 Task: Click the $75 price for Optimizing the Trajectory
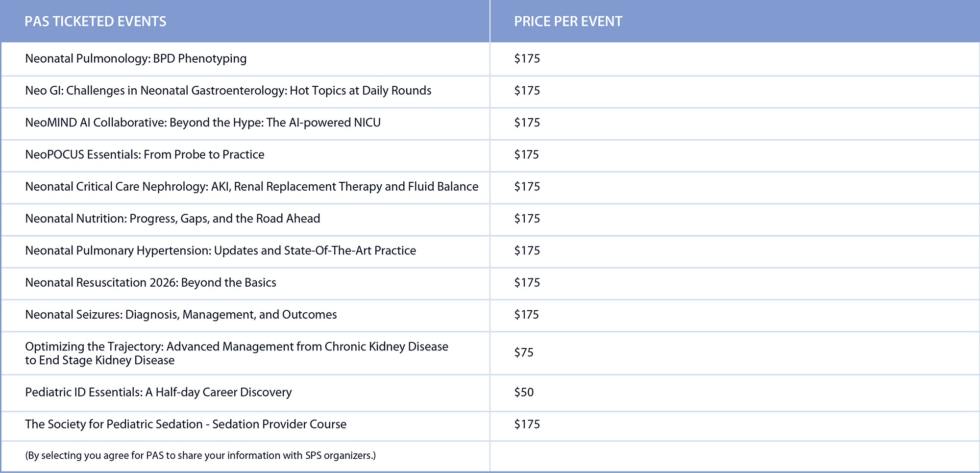coord(524,353)
